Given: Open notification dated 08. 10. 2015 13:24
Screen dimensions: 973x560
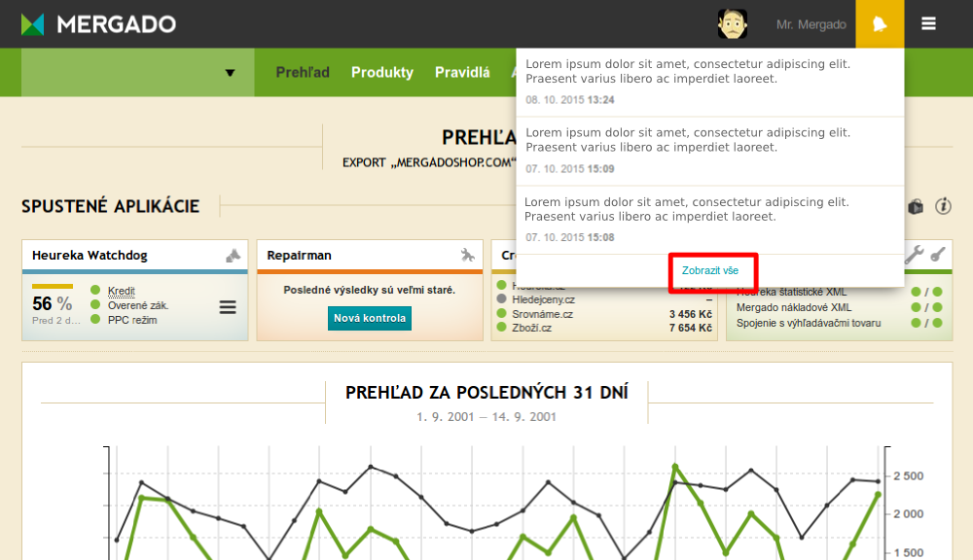Looking at the screenshot, I should coord(710,82).
